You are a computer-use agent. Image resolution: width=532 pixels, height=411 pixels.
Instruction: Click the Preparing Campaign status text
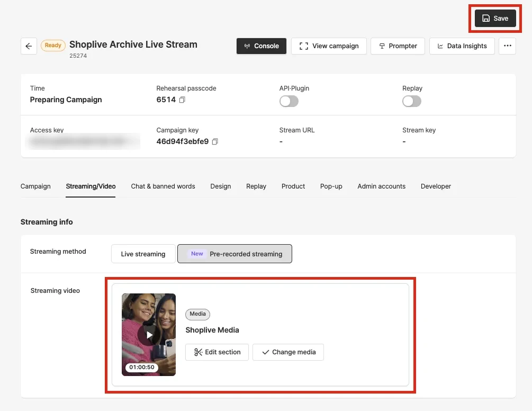[66, 100]
